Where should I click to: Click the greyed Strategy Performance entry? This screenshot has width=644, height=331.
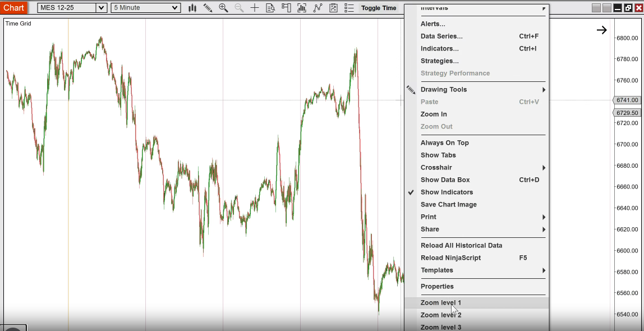476,73
